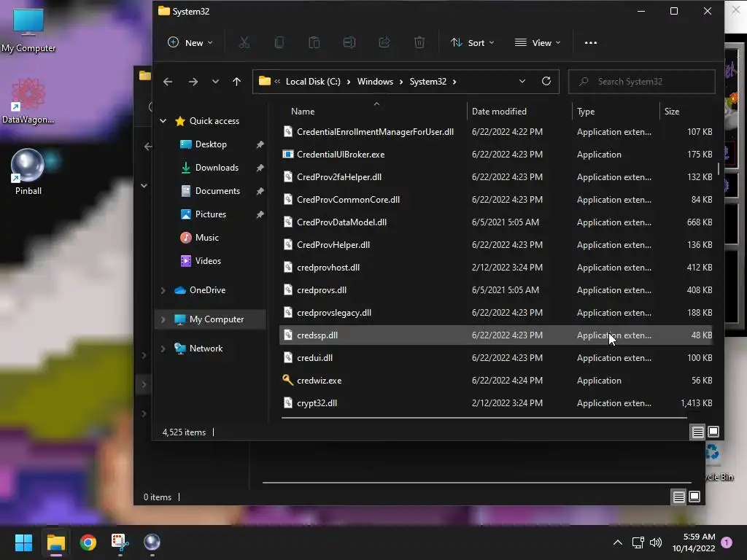The image size is (747, 560).
Task: Go up one folder level
Action: pos(237,82)
